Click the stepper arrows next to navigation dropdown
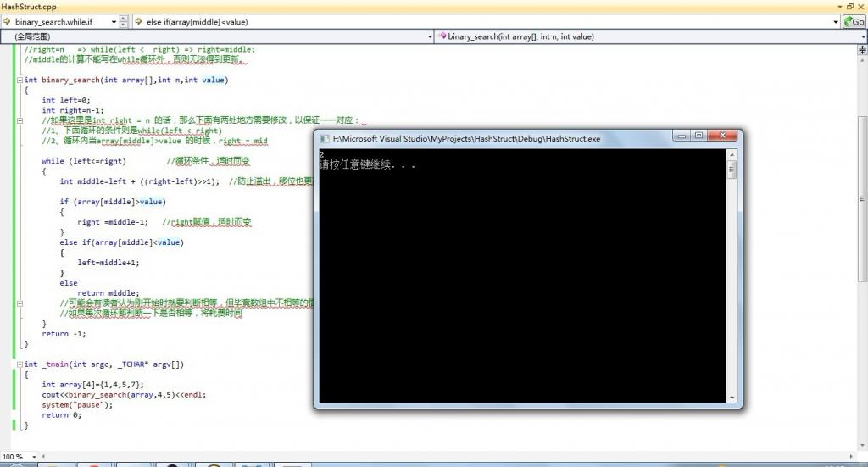This screenshot has width=868, height=467. (124, 21)
